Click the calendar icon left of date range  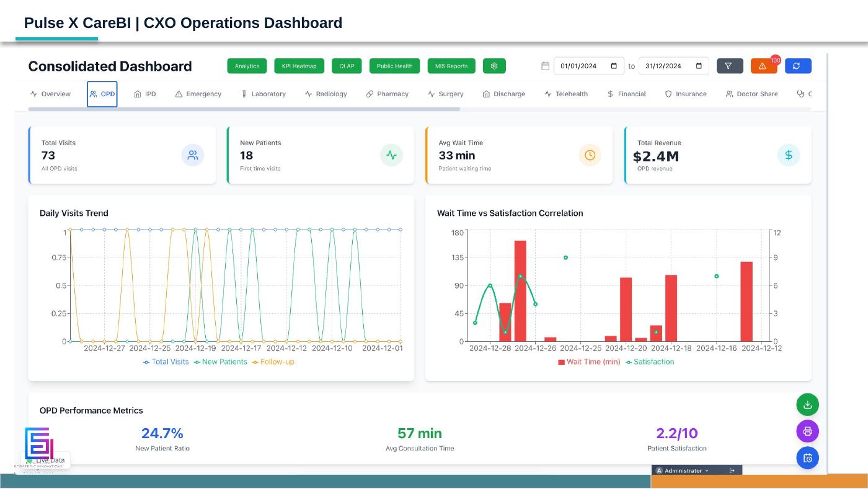pyautogui.click(x=545, y=66)
